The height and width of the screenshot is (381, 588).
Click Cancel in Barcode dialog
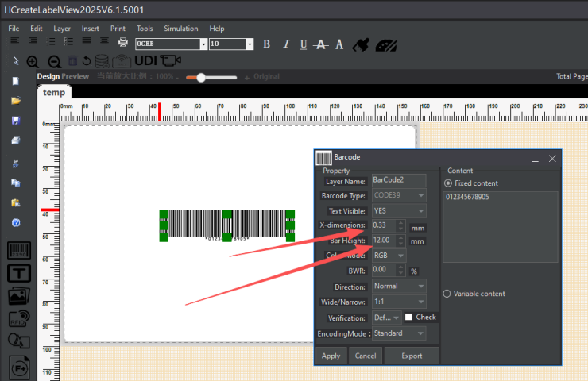coord(366,356)
